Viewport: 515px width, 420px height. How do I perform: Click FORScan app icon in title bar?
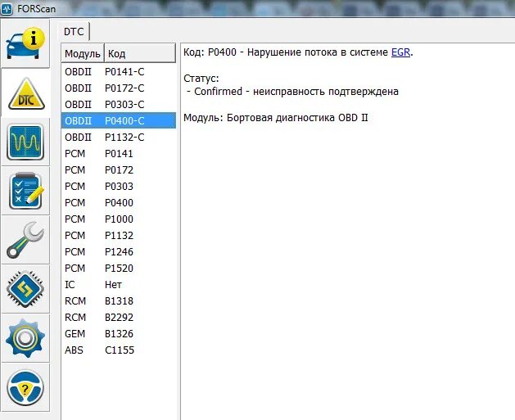tap(7, 8)
